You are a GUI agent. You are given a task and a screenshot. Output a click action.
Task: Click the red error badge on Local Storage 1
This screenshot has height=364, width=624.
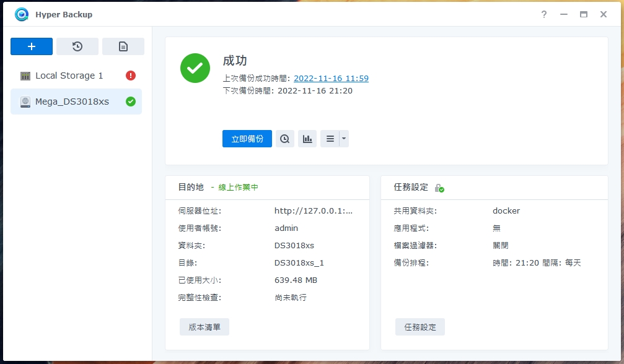coord(131,76)
